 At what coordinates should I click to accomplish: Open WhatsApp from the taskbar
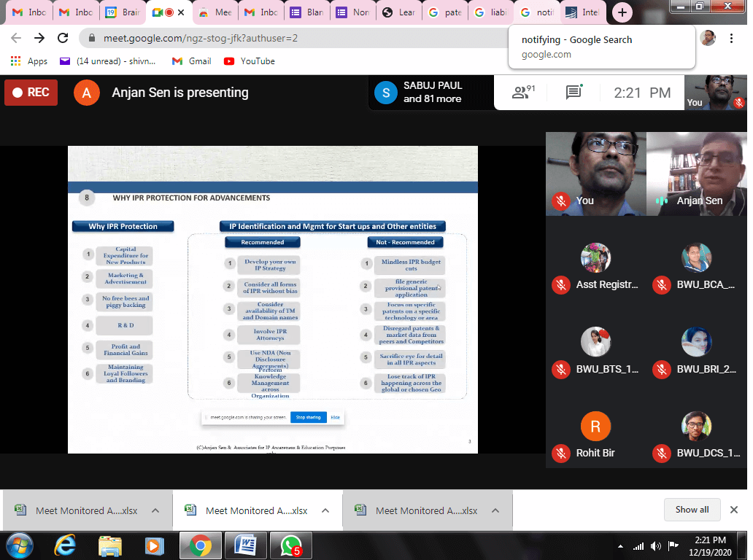coord(290,545)
